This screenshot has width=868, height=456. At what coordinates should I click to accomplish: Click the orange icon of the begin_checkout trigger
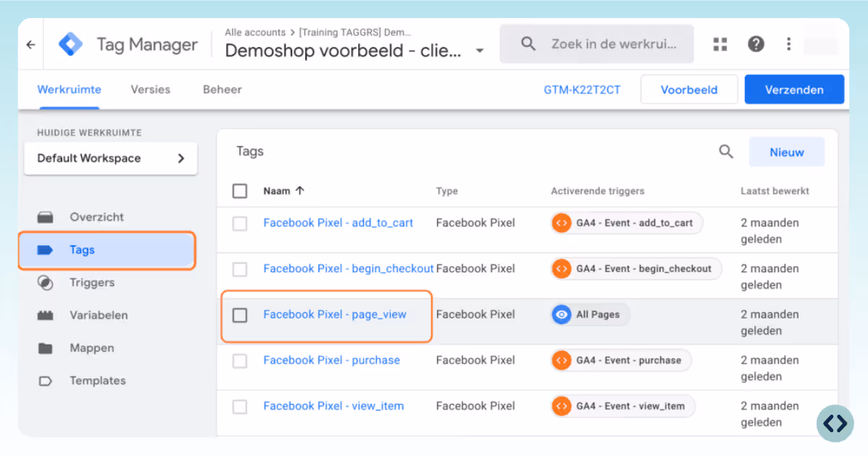(561, 269)
